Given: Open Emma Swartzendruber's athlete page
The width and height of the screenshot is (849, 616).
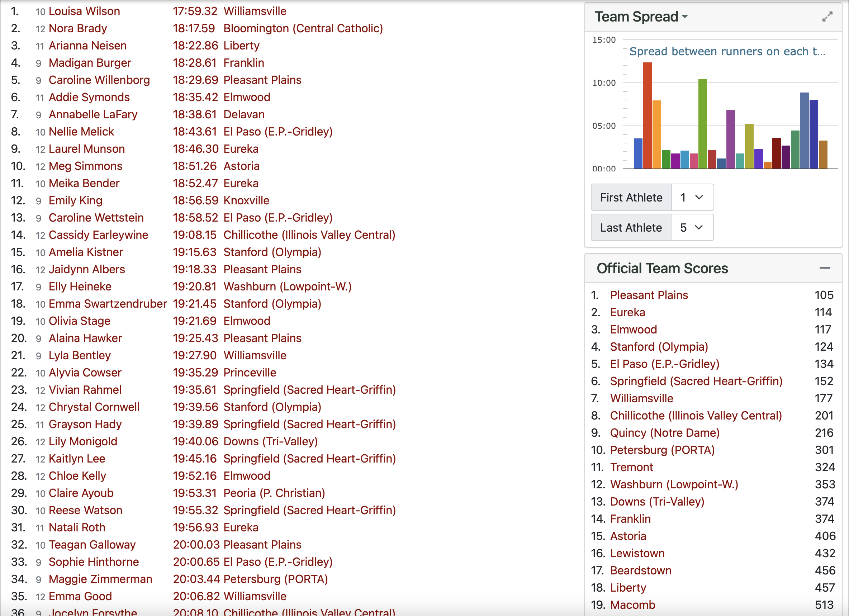Looking at the screenshot, I should coord(108,304).
